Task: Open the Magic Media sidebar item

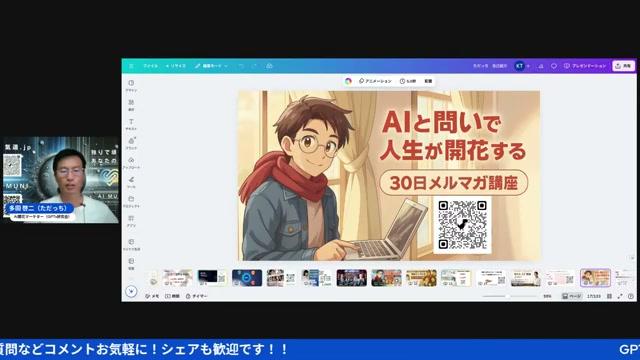Action: pos(131,244)
